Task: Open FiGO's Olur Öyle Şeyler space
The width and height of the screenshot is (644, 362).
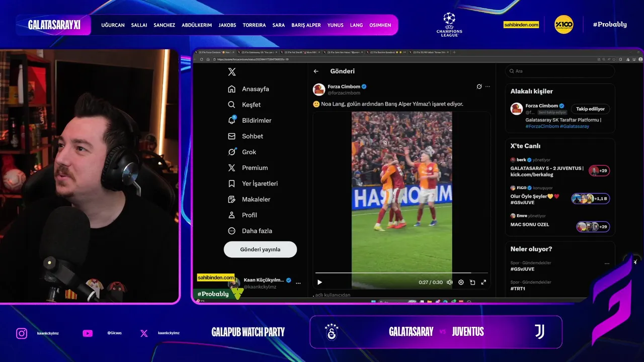Action: click(535, 200)
